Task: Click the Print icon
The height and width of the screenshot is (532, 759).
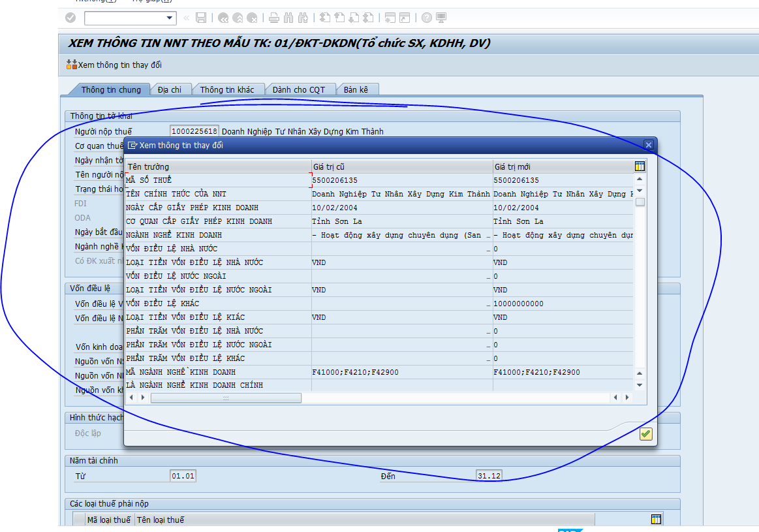Action: pyautogui.click(x=274, y=18)
